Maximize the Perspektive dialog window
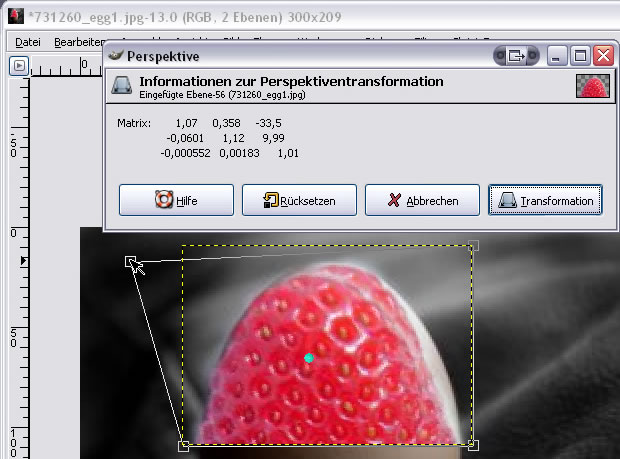This screenshot has width=620, height=459. coord(581,56)
